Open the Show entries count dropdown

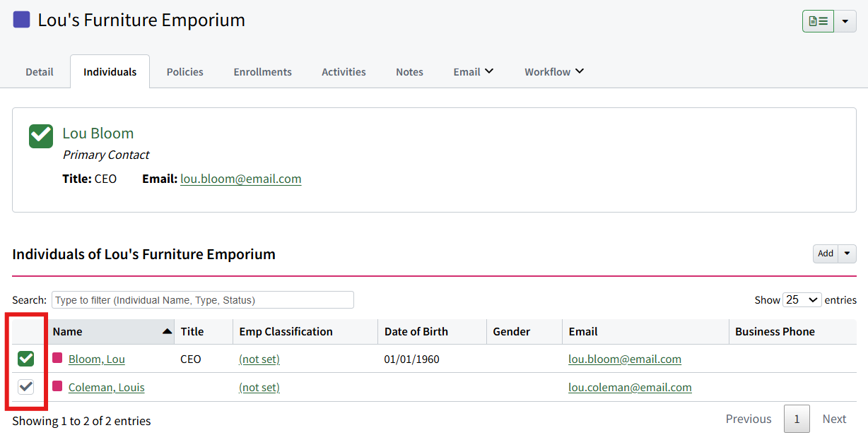pos(802,300)
